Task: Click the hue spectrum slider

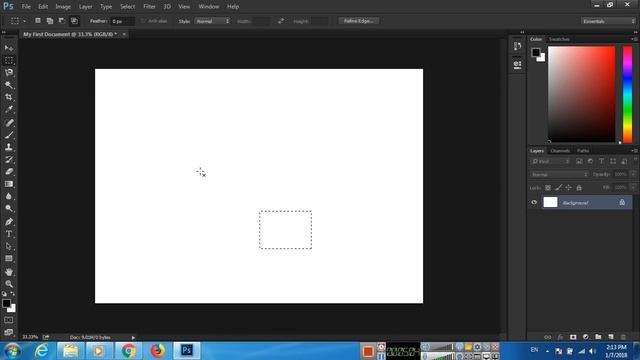Action: tap(627, 94)
